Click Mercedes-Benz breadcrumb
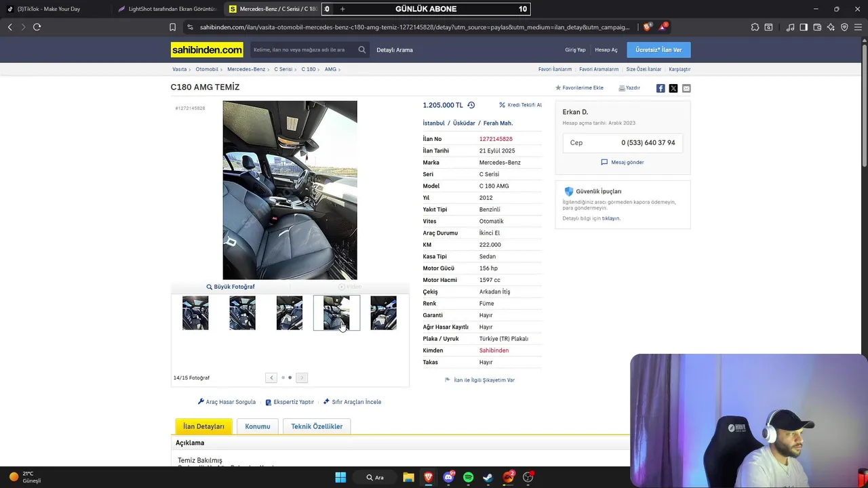 pos(246,69)
